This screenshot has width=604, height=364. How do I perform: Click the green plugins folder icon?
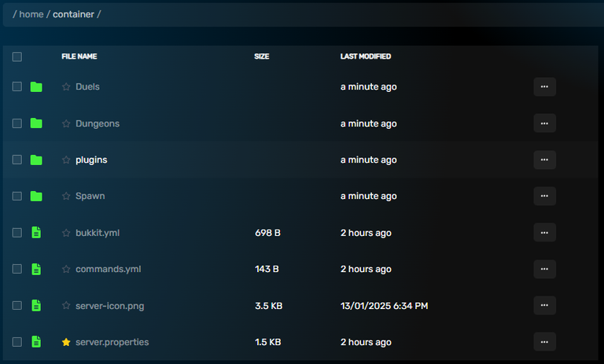pos(36,160)
